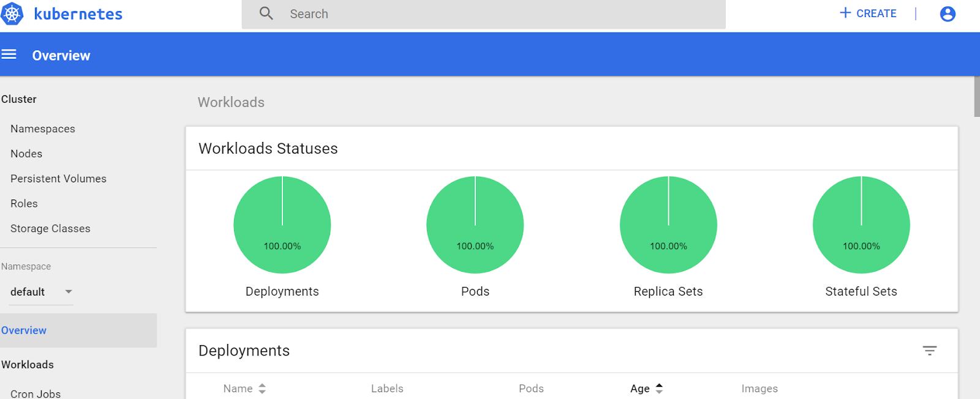Screen dimensions: 980x399
Task: Click the kubernetes brand text
Action: coord(78,14)
